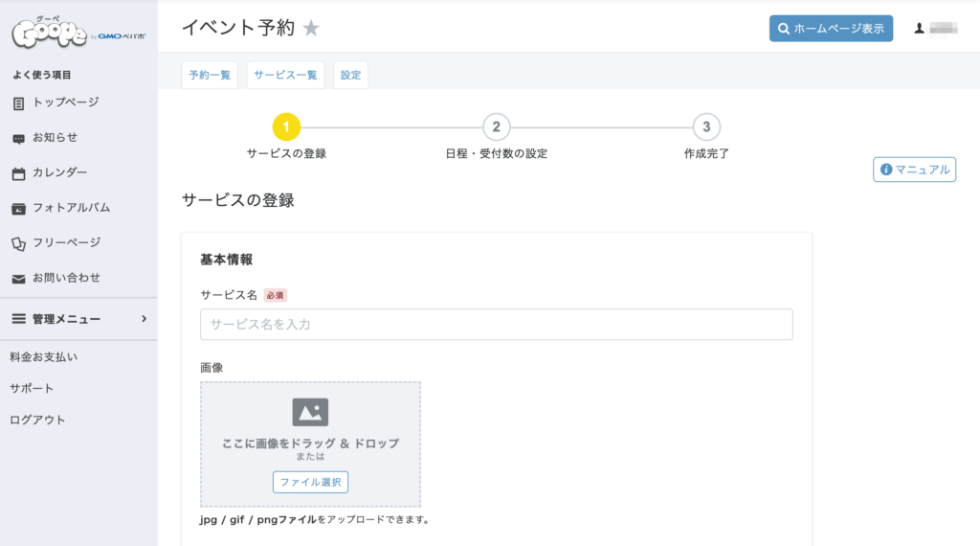This screenshot has width=980, height=546.
Task: Click the トップページ document icon
Action: (x=19, y=103)
